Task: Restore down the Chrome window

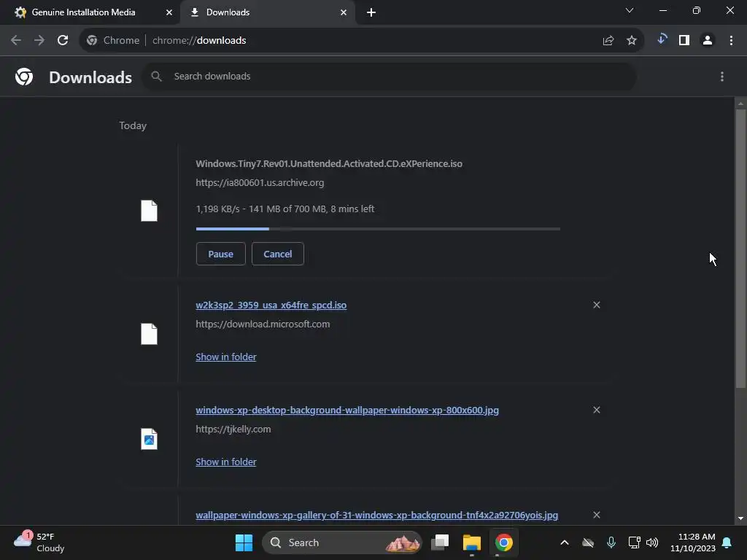Action: pyautogui.click(x=697, y=10)
